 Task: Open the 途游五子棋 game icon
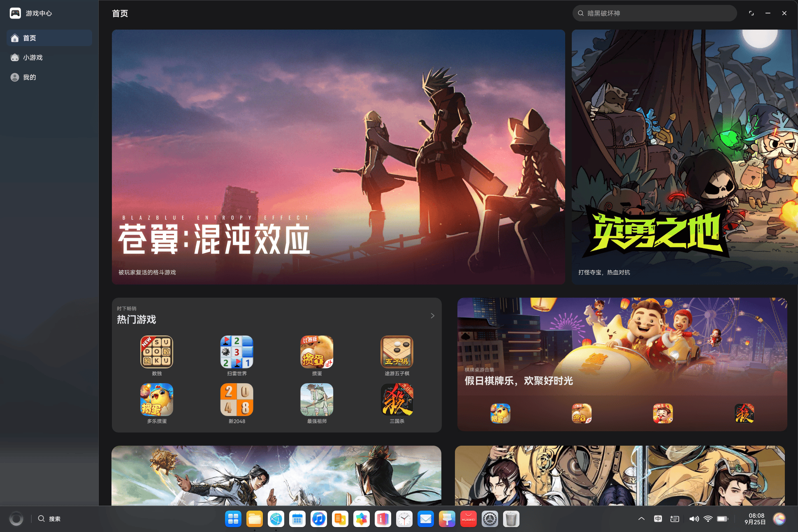(397, 352)
